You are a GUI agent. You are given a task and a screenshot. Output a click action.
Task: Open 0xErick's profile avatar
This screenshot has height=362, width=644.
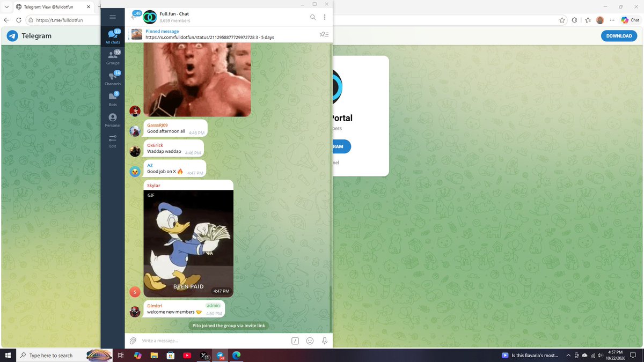(x=135, y=151)
